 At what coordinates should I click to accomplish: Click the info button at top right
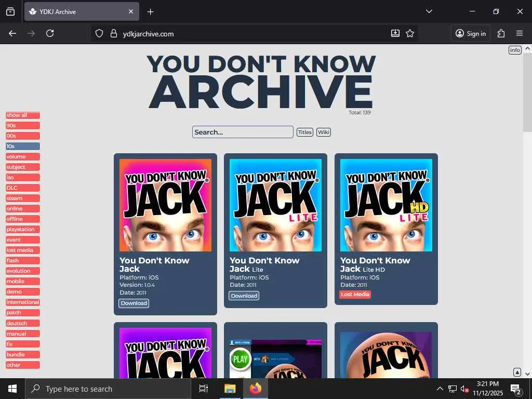pyautogui.click(x=515, y=50)
